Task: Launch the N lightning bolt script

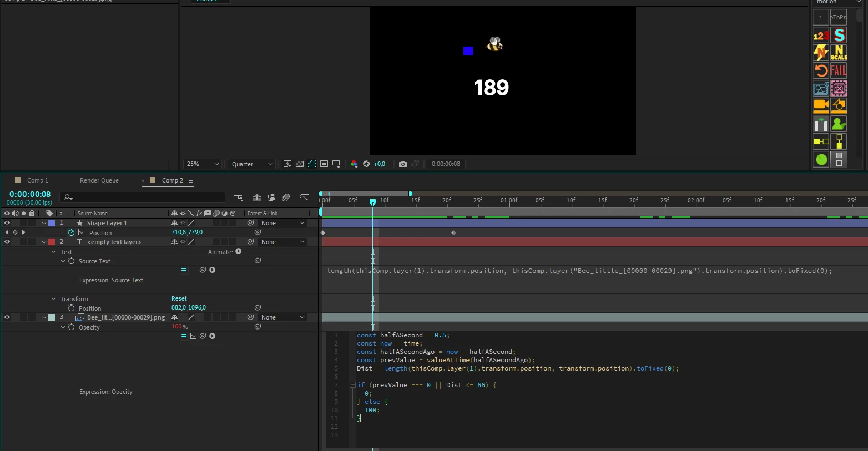Action: point(821,53)
